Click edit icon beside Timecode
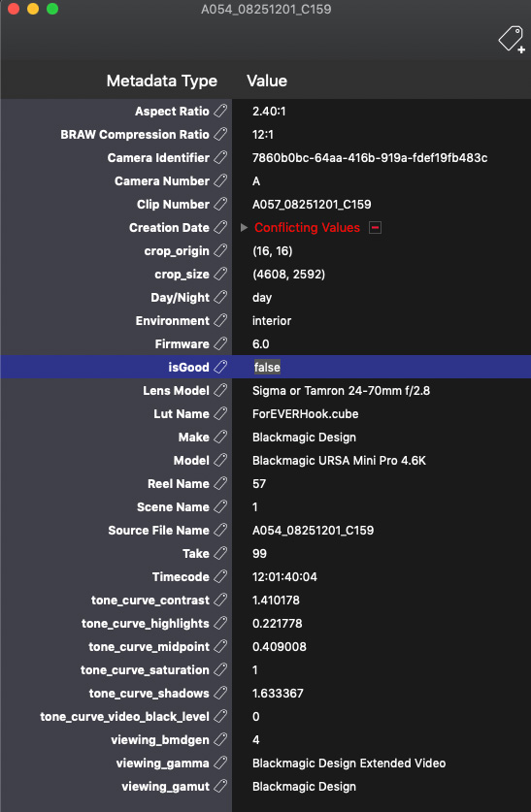The image size is (531, 812). (220, 577)
